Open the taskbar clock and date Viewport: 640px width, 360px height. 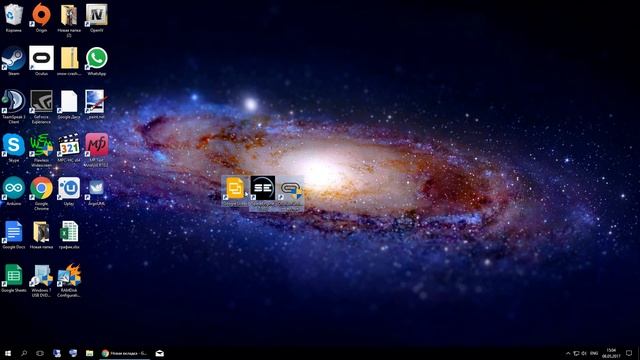coord(611,353)
